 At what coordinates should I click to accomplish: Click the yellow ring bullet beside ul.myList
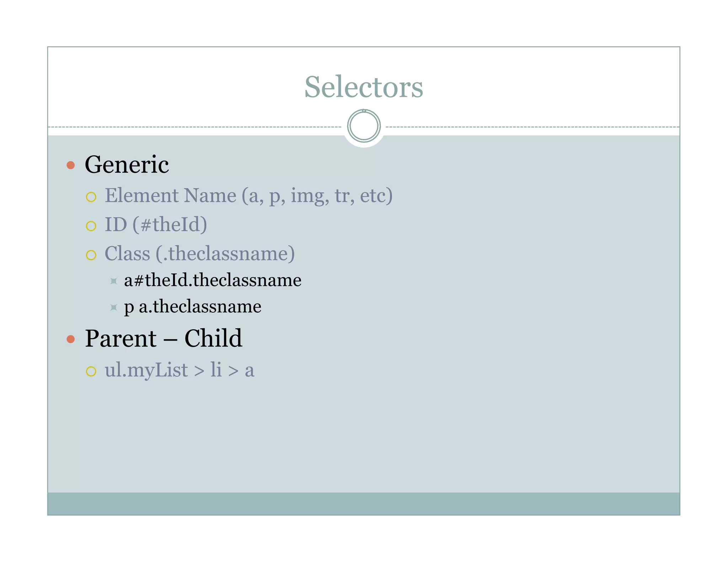(91, 371)
